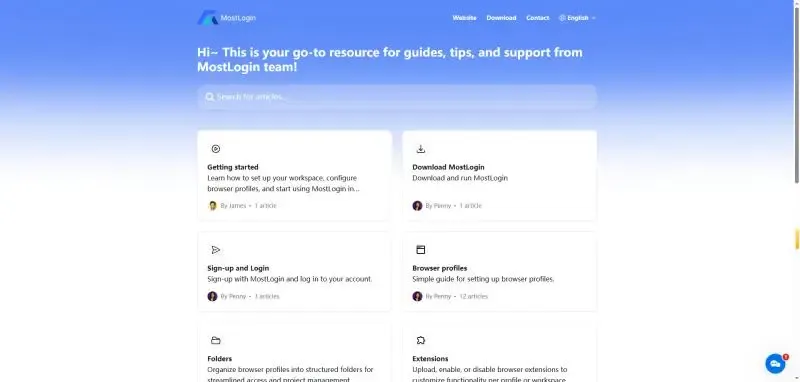800x382 pixels.
Task: Click the MostLogin logo icon
Action: [x=207, y=17]
